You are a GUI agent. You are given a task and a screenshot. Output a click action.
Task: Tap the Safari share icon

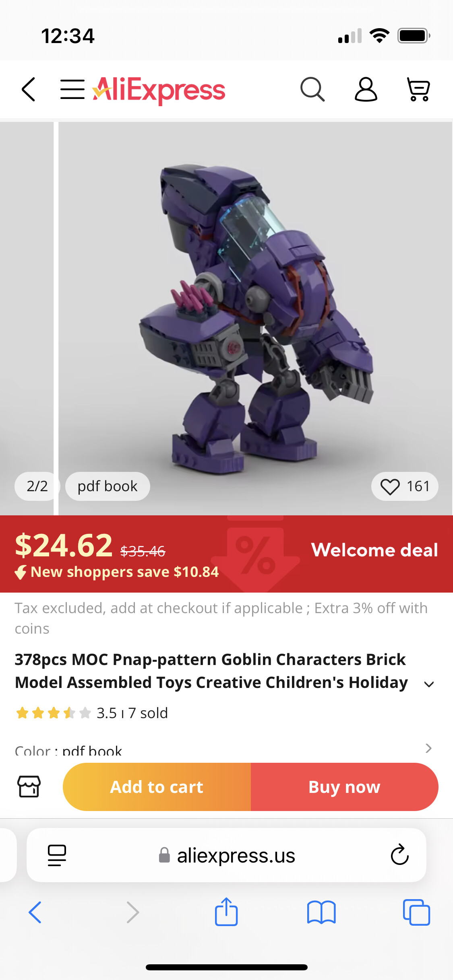[x=226, y=912]
